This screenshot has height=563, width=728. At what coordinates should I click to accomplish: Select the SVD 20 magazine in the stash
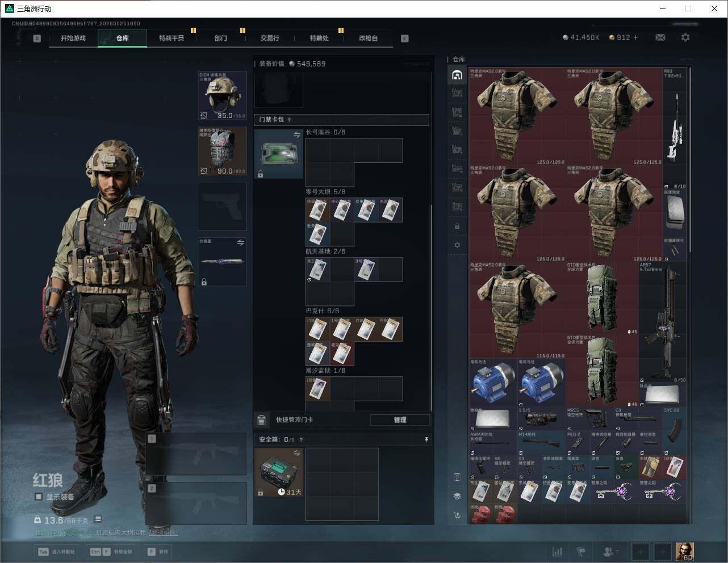click(x=675, y=430)
